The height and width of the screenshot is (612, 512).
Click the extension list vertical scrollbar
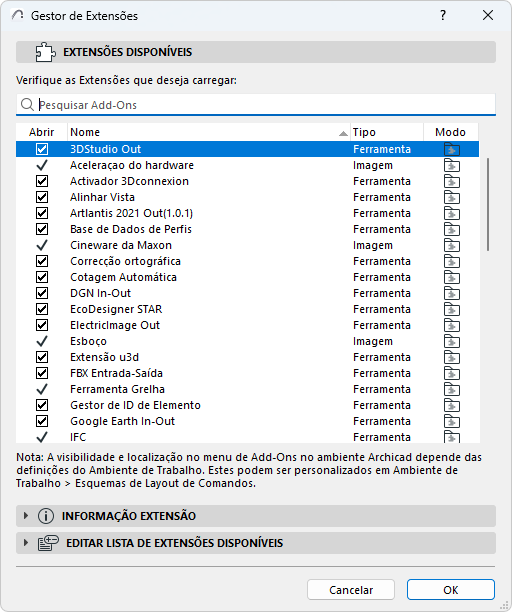click(488, 205)
